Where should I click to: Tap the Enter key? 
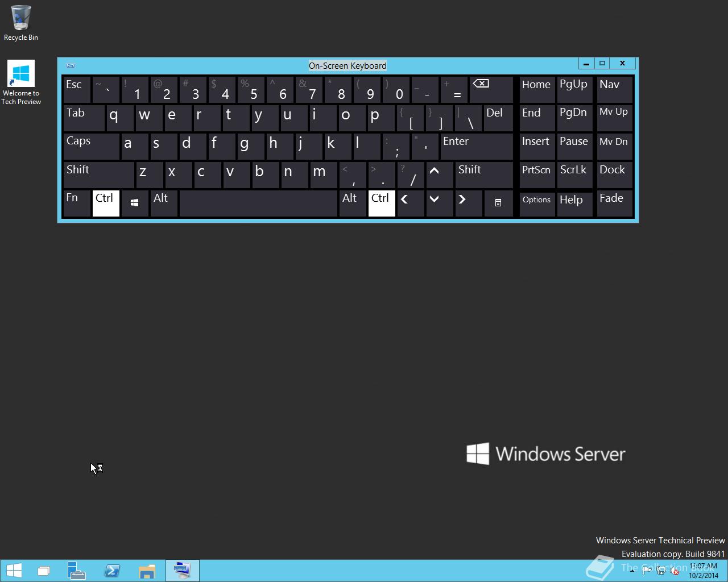[x=477, y=147]
